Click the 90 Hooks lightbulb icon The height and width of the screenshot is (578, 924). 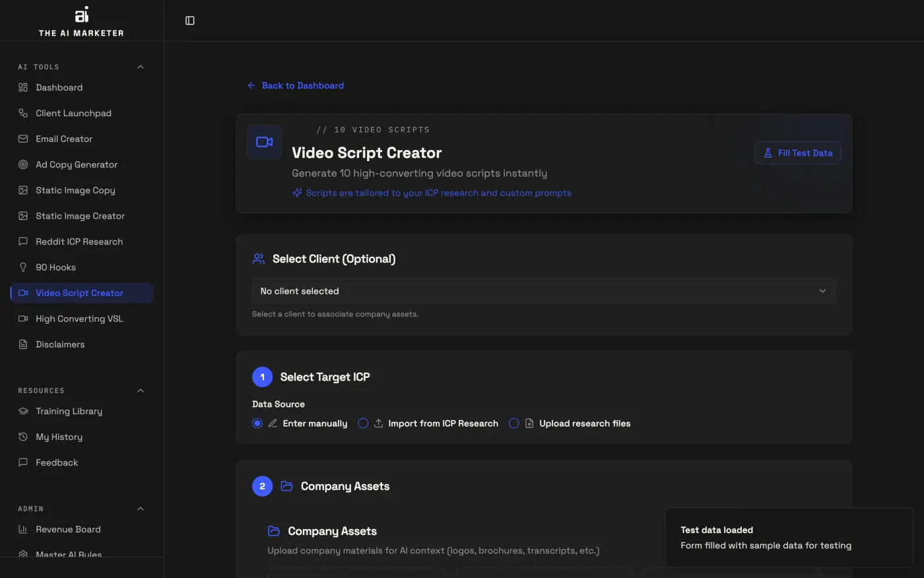(x=23, y=268)
